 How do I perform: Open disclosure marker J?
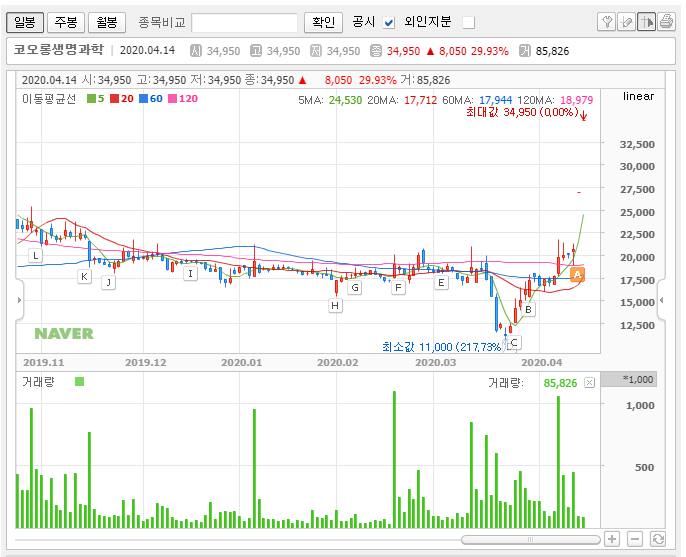pos(108,282)
